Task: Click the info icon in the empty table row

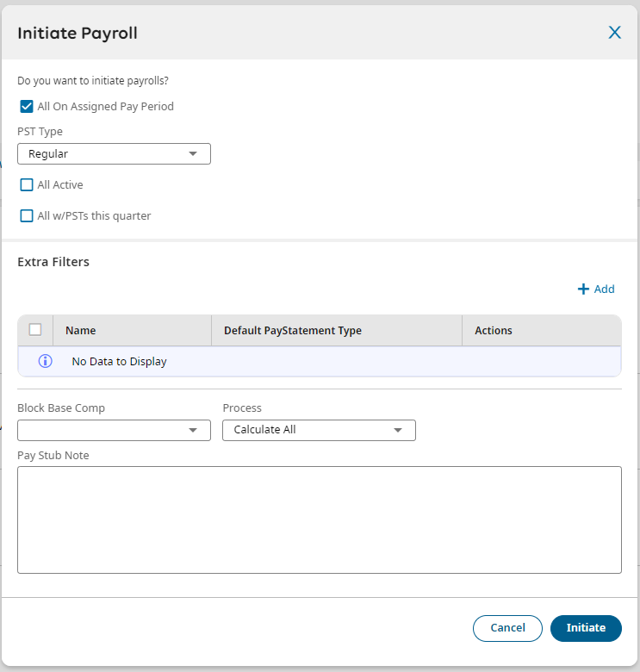Action: (46, 361)
